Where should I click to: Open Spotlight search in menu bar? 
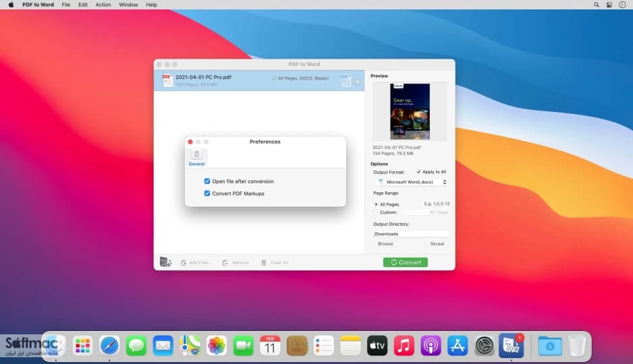click(597, 5)
